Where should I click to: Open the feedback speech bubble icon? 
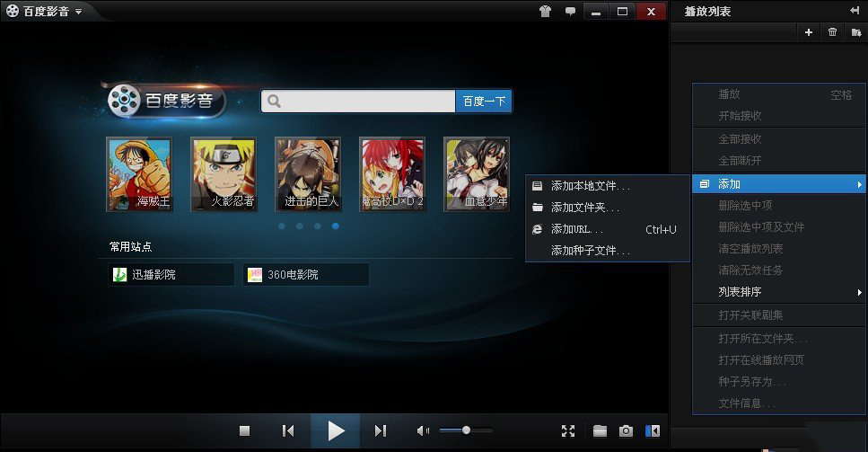pyautogui.click(x=570, y=12)
